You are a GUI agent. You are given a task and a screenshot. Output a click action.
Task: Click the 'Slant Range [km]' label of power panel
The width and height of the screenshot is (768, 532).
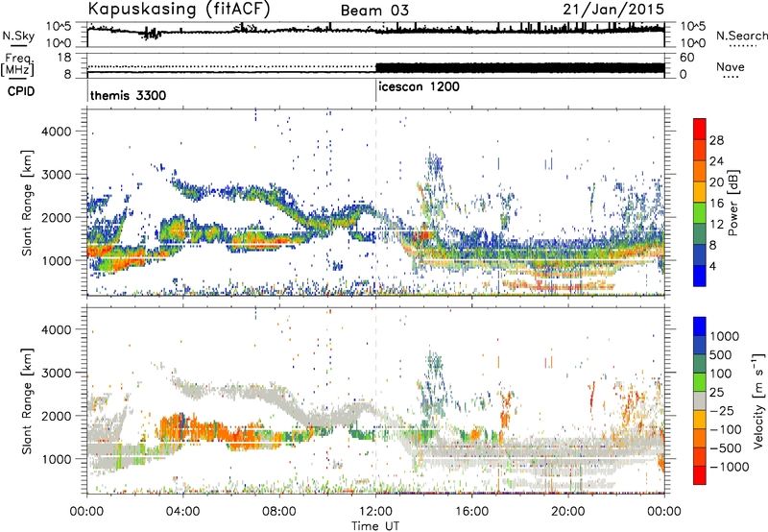(27, 203)
